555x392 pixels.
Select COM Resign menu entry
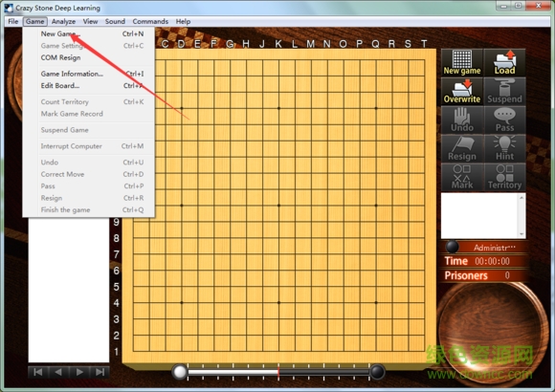coord(88,57)
